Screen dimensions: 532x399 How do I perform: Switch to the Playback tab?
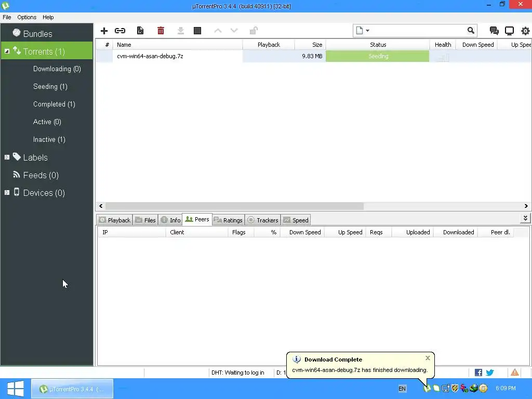point(115,220)
